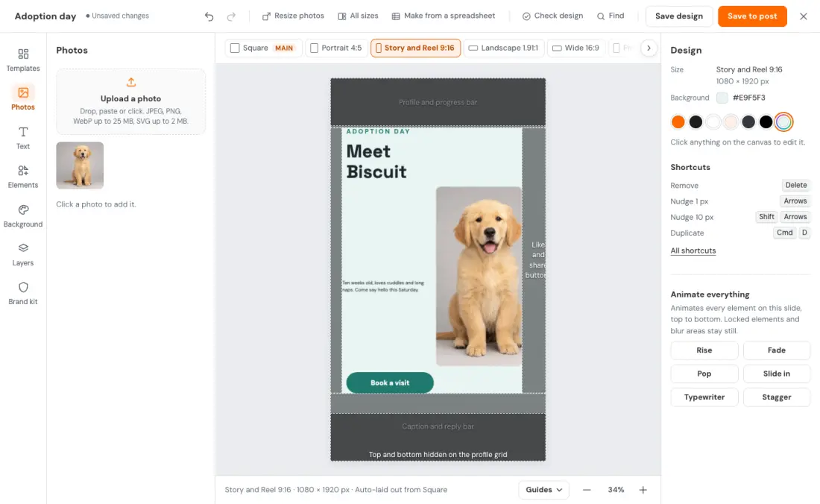
Task: Switch to the Square MAIN size tab
Action: coord(263,48)
